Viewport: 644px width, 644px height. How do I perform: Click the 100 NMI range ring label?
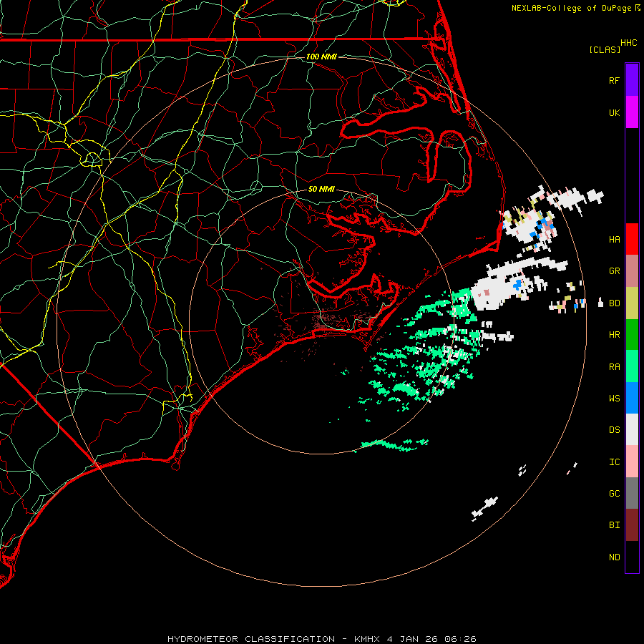(321, 57)
